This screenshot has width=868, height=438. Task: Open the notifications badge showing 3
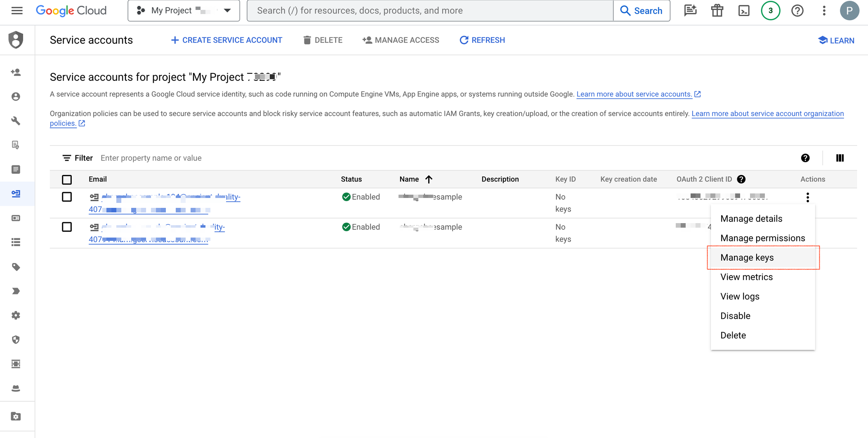coord(770,11)
